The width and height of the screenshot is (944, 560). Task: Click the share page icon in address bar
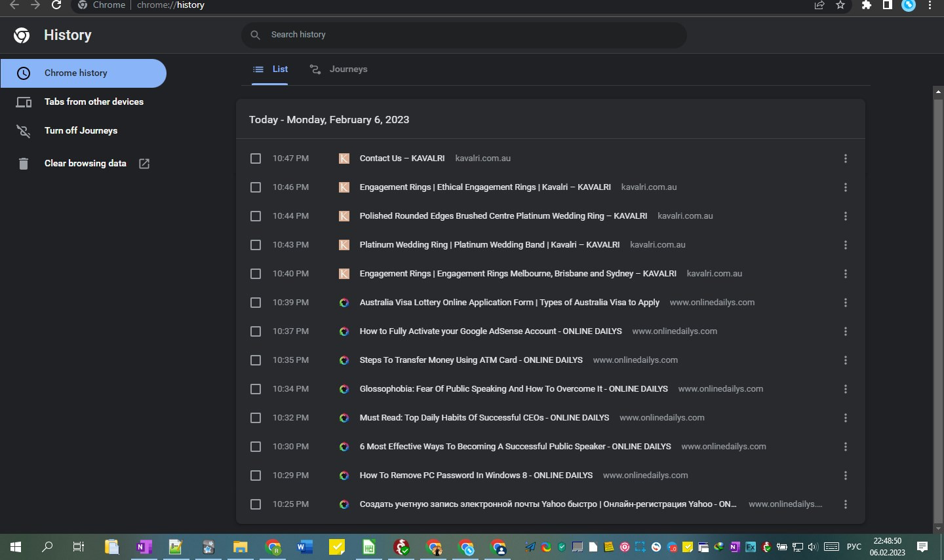[x=819, y=5]
